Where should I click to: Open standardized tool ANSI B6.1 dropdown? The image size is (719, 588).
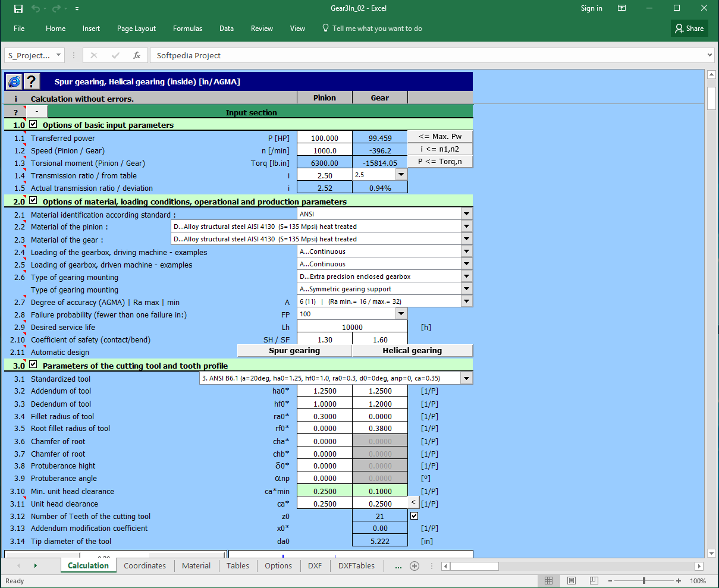pyautogui.click(x=467, y=378)
